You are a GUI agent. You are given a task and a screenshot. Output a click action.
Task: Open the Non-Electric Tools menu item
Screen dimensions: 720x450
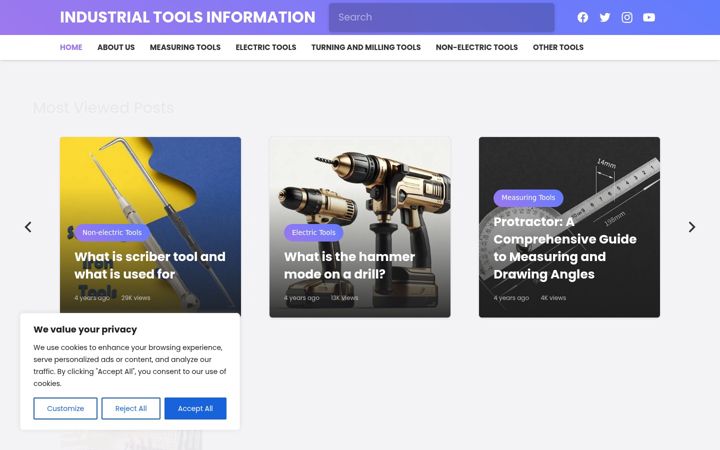[x=477, y=47]
